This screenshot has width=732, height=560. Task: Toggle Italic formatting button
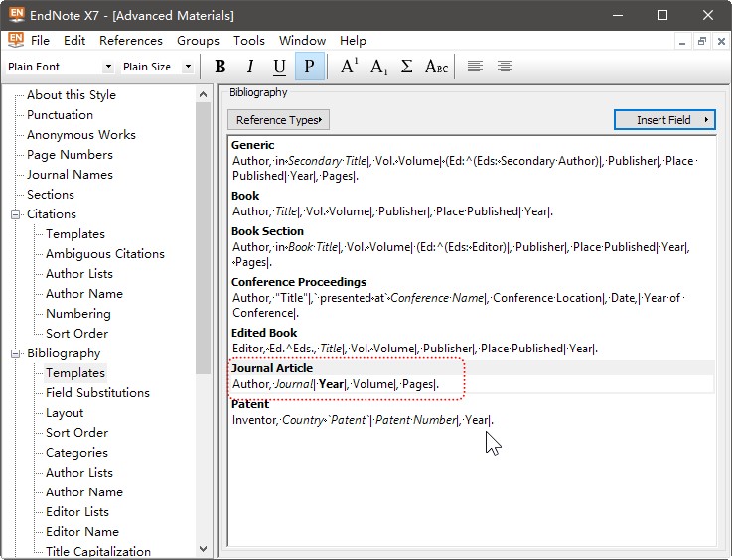tap(250, 67)
